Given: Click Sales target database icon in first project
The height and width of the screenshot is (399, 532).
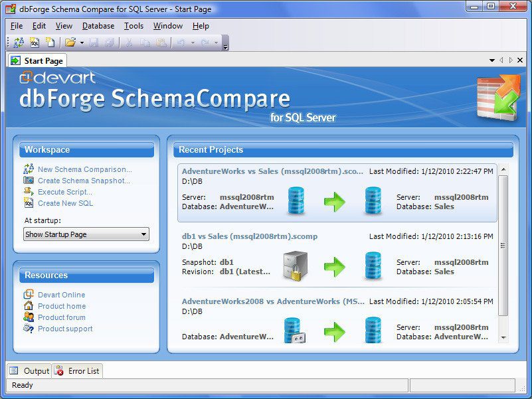Looking at the screenshot, I should (x=373, y=201).
